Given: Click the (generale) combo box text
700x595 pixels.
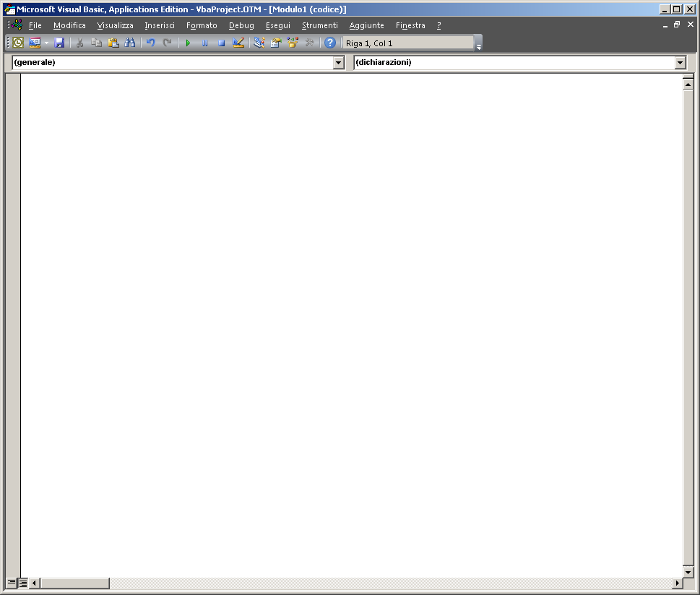Looking at the screenshot, I should tap(35, 62).
